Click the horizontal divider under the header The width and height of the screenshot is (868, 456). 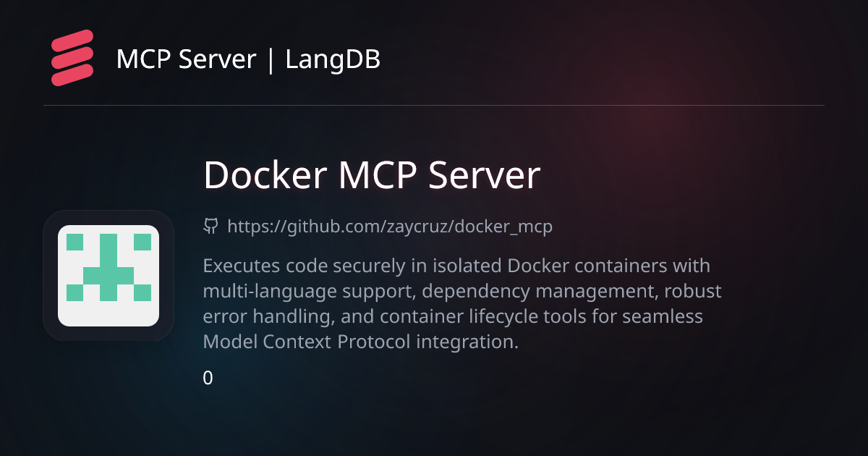(434, 106)
